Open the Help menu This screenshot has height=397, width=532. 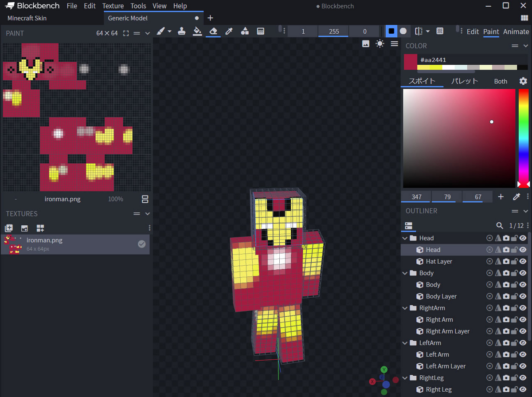coord(180,6)
